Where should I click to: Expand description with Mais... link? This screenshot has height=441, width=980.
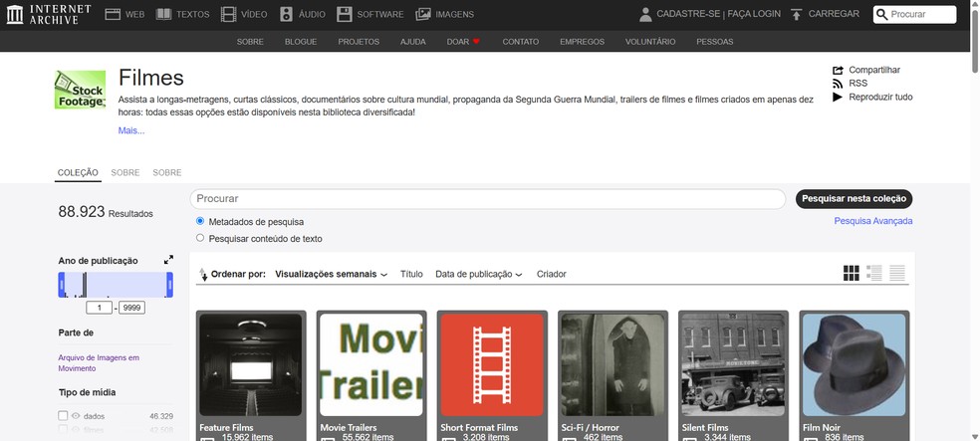tap(131, 130)
